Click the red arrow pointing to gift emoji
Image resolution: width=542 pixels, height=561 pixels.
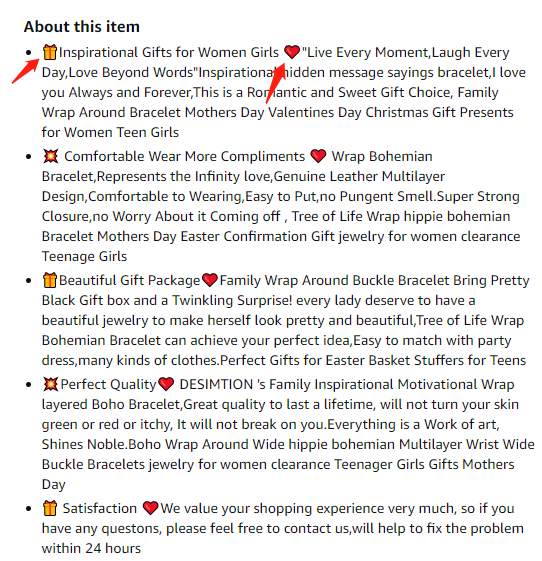point(25,71)
